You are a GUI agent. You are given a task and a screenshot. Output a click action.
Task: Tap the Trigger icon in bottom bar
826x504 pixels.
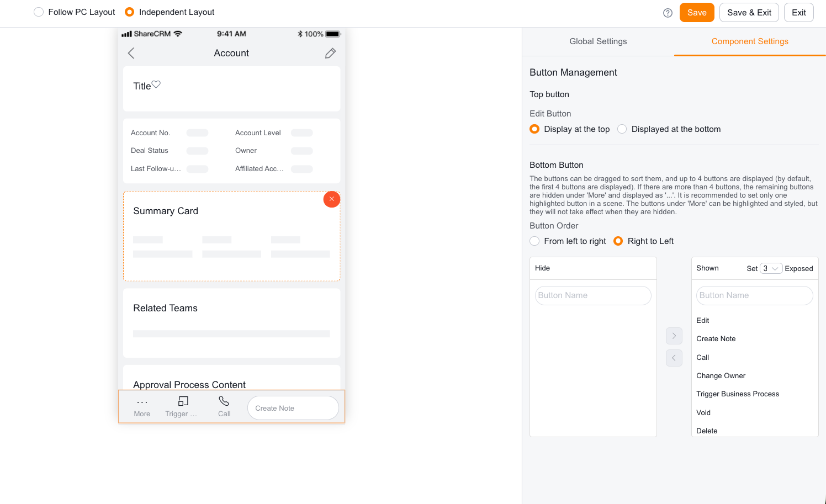[183, 401]
